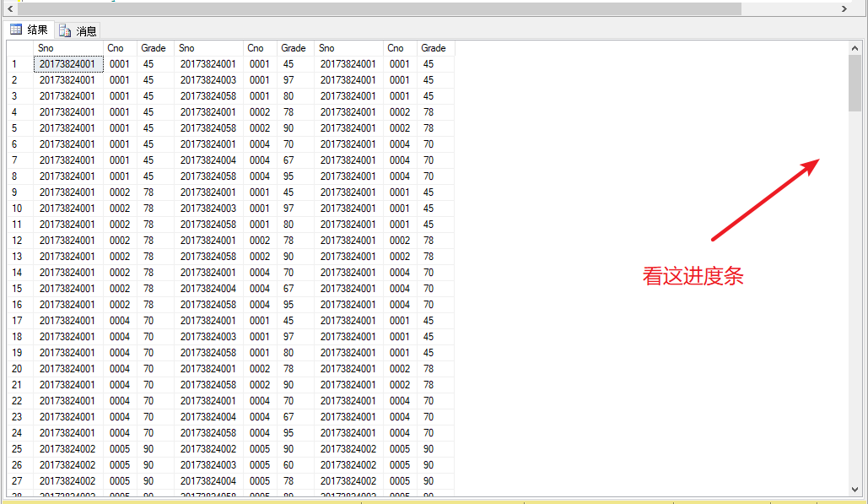Select row header number 9
868x504 pixels.
point(20,192)
